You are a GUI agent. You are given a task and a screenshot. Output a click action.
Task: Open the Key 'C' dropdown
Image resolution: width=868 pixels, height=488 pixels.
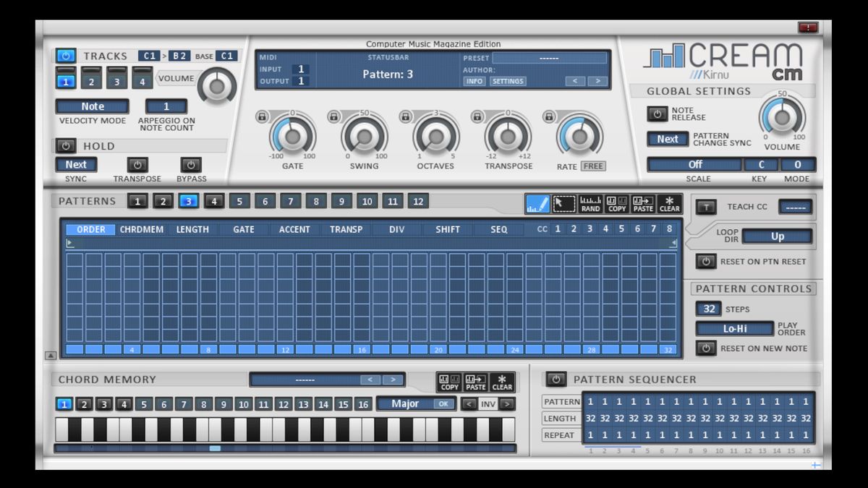[x=762, y=164]
